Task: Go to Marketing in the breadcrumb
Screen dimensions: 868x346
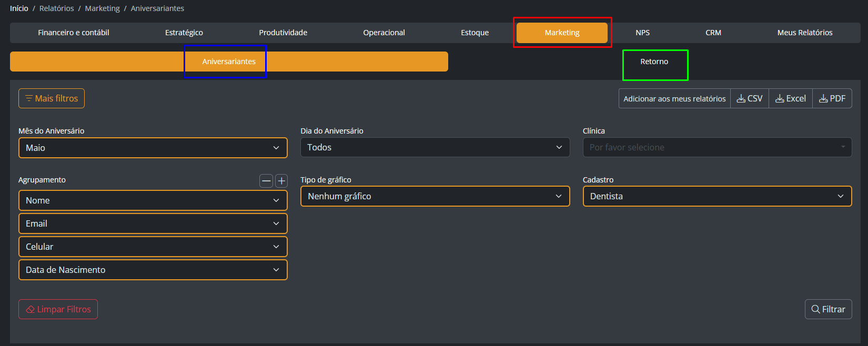Action: click(x=102, y=8)
